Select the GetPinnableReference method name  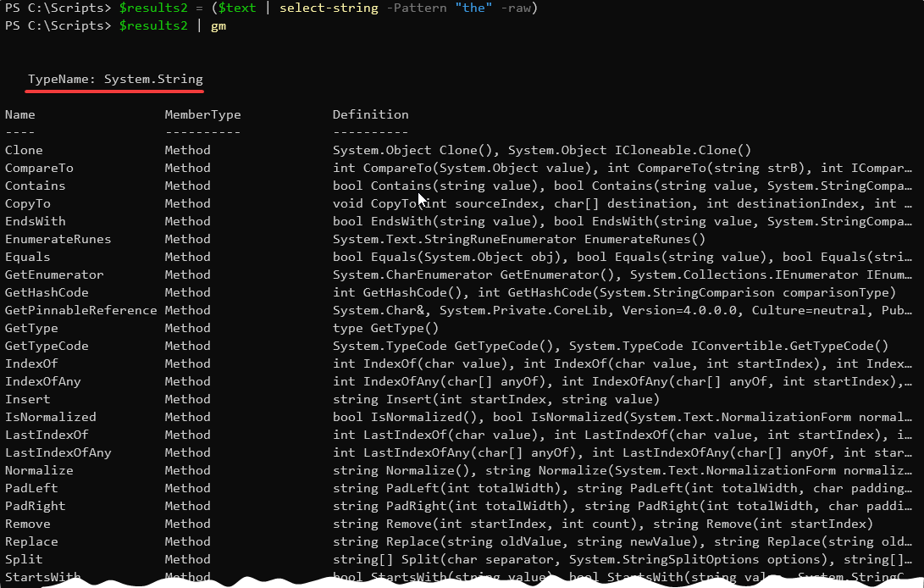(81, 310)
